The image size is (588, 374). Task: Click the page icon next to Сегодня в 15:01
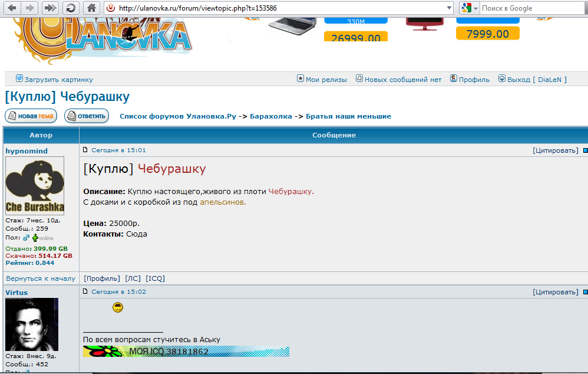pyautogui.click(x=84, y=150)
